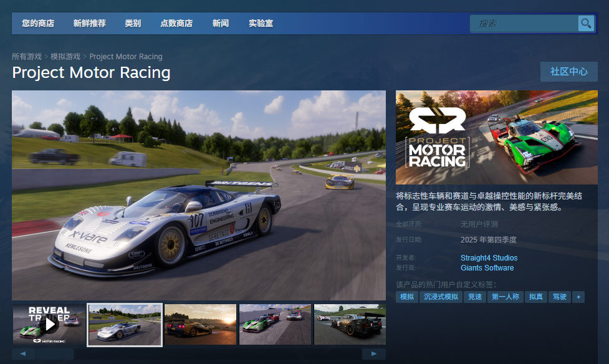Click the left arrow below the thumbnails
This screenshot has height=364, width=609.
click(24, 353)
